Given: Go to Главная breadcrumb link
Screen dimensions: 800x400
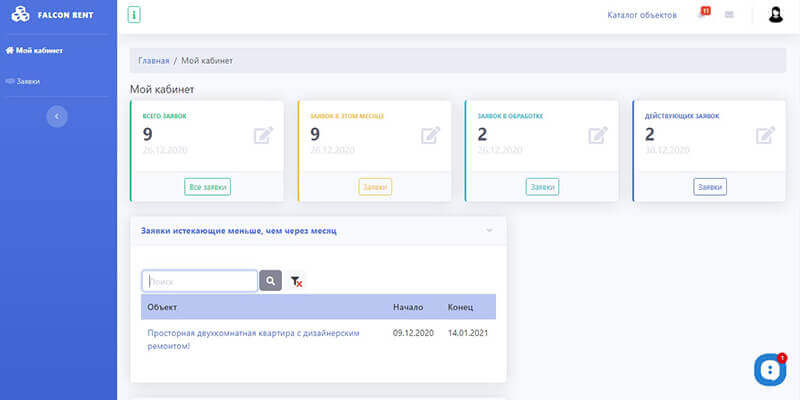Looking at the screenshot, I should pos(154,61).
